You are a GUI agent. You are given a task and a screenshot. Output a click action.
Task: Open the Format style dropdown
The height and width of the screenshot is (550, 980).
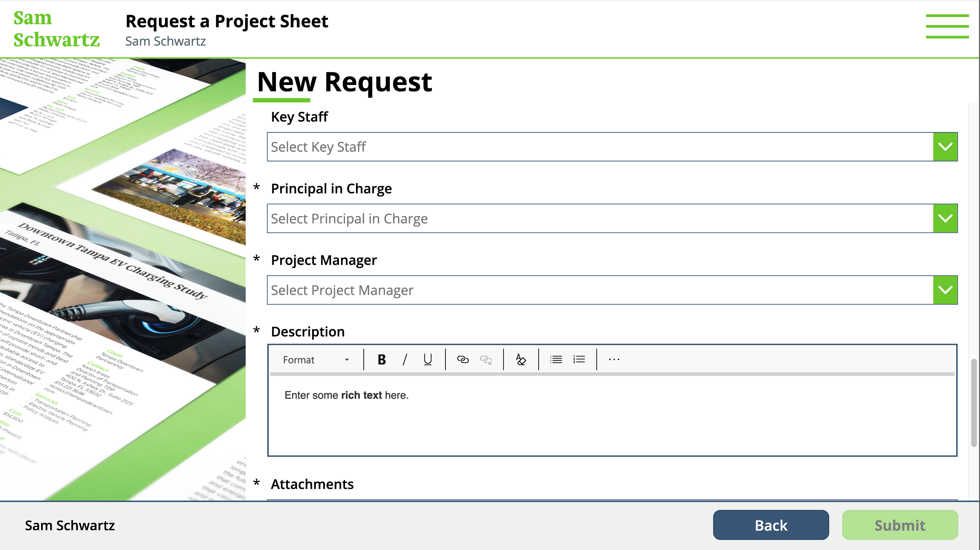point(316,360)
